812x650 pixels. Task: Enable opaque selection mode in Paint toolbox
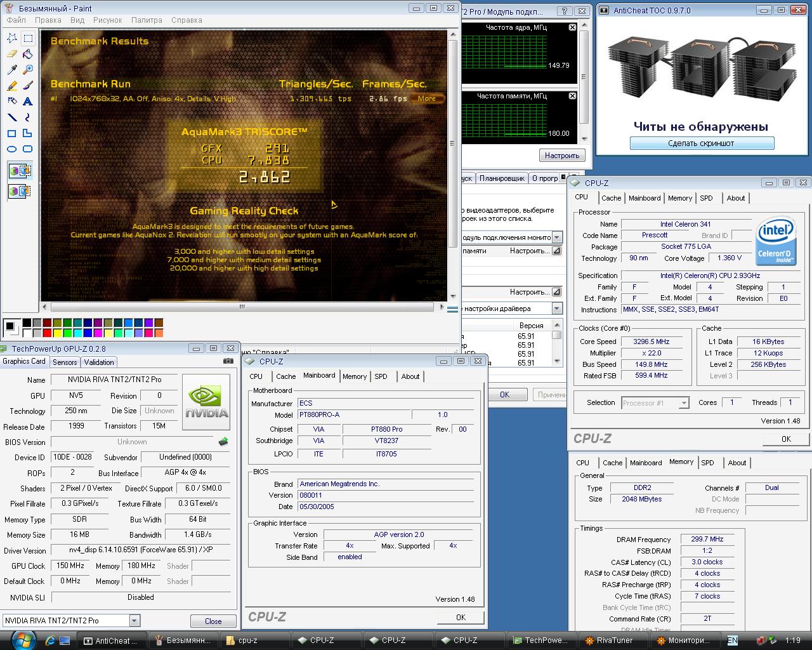(x=20, y=171)
